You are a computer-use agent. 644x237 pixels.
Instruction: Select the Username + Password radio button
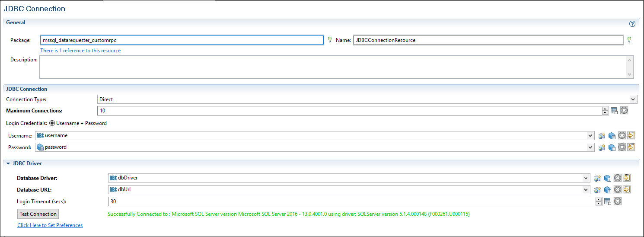click(x=52, y=123)
